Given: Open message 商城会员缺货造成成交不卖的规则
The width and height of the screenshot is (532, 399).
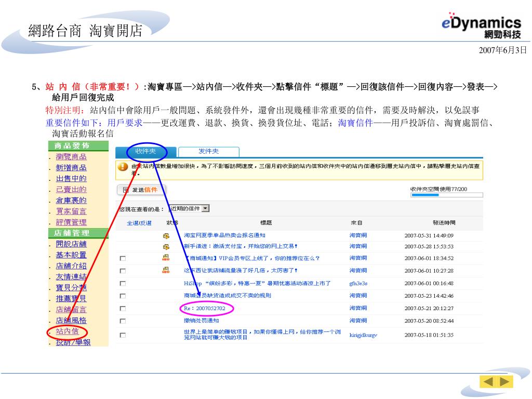Looking at the screenshot, I should tap(228, 296).
